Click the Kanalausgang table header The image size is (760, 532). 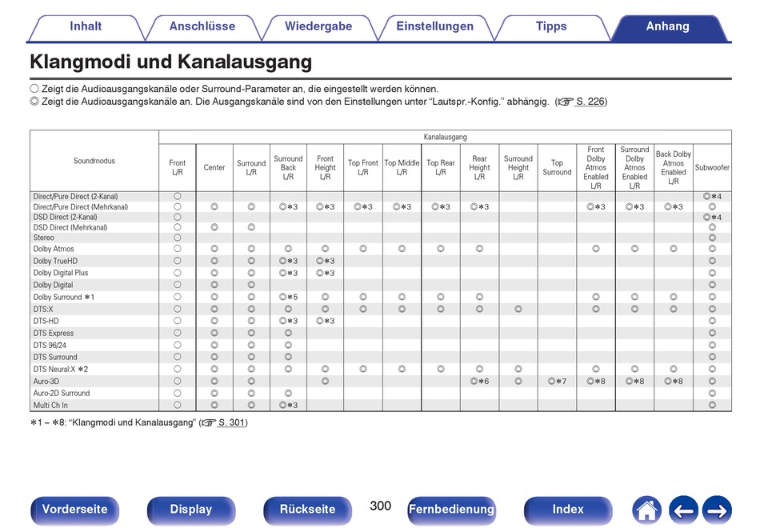tap(445, 137)
